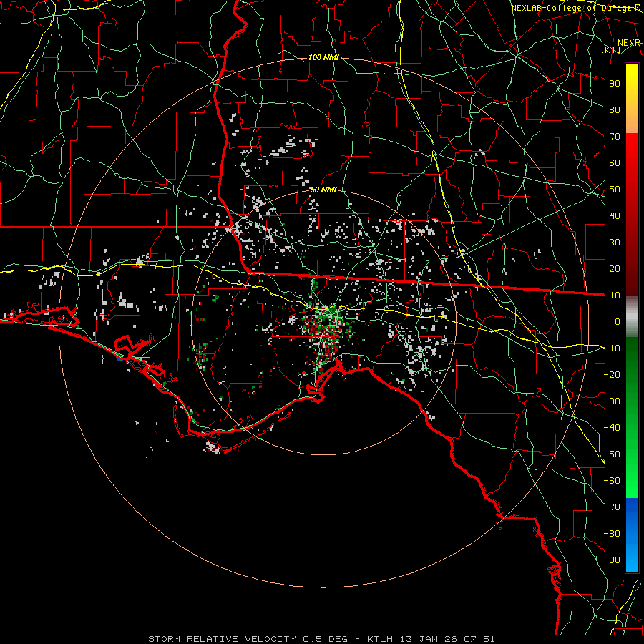Select the -30 value on the velocity scale
This screenshot has height=644, width=644.
coord(612,401)
